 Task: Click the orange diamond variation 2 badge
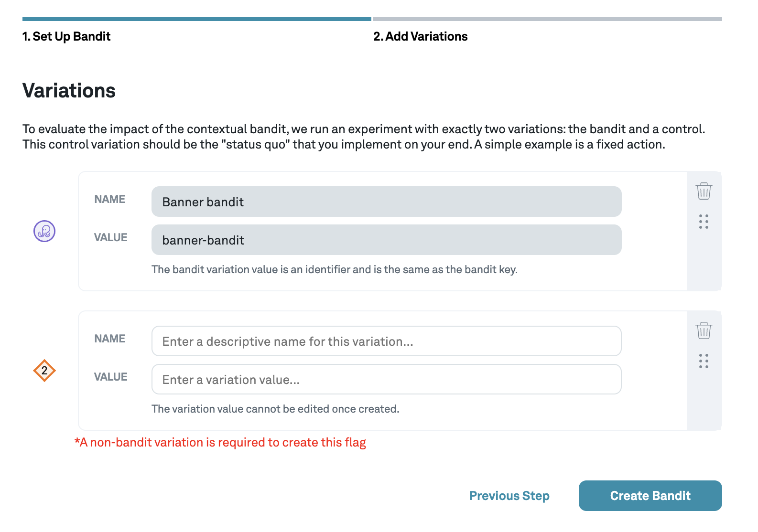click(43, 370)
